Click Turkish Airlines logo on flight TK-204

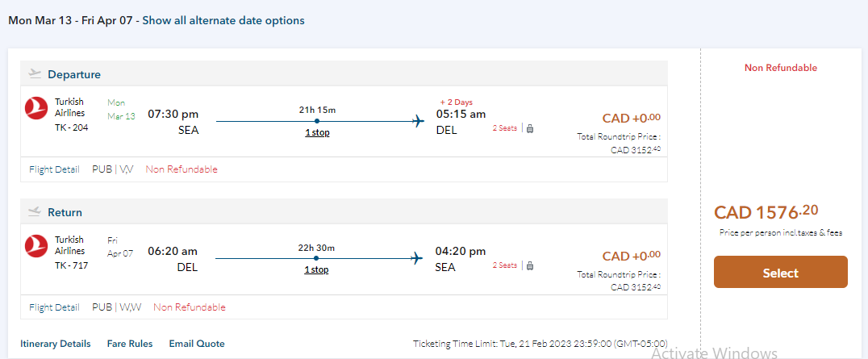click(x=37, y=109)
